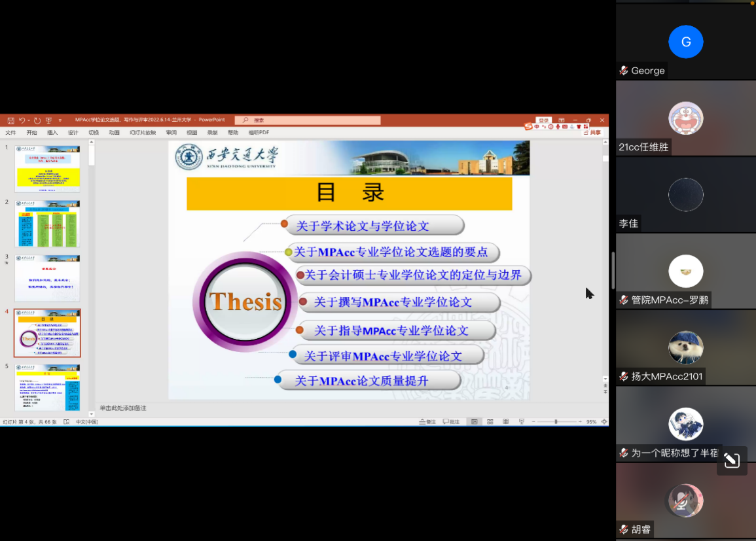The height and width of the screenshot is (541, 756).
Task: Click the floating screen annotation pen icon
Action: click(732, 461)
